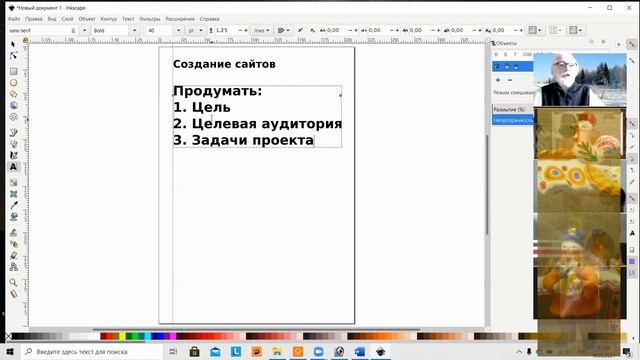This screenshot has height=360, width=640.
Task: Toggle lock icon of selected layer
Action: click(507, 67)
